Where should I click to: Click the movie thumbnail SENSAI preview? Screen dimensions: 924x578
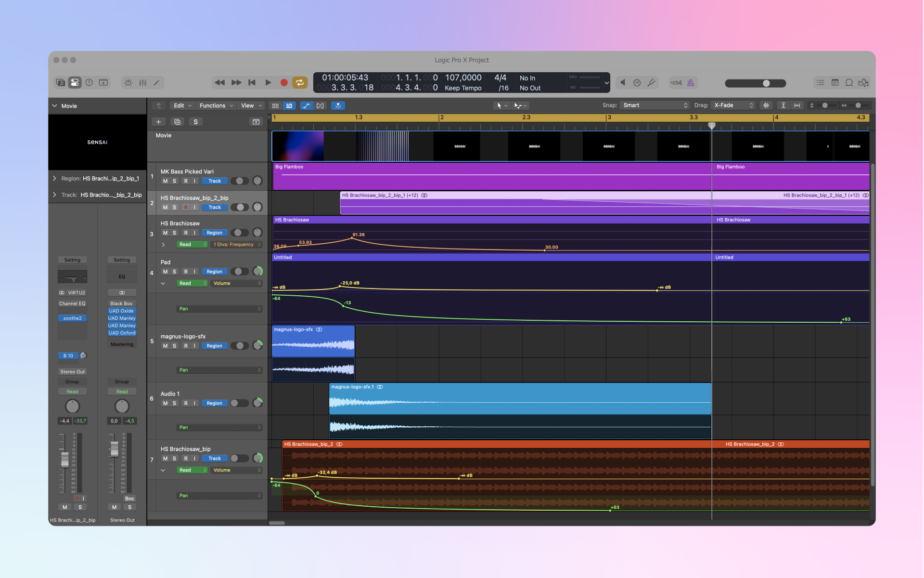[x=98, y=142]
